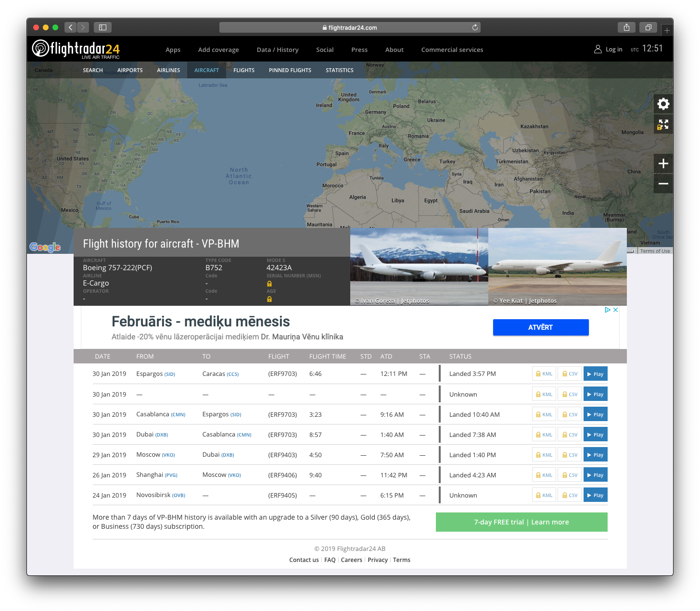Image resolution: width=700 pixels, height=611 pixels.
Task: Click the flightradar24.com address bar
Action: pos(350,27)
